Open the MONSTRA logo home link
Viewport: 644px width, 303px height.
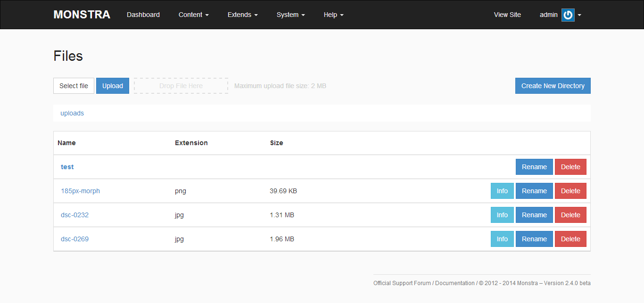82,15
